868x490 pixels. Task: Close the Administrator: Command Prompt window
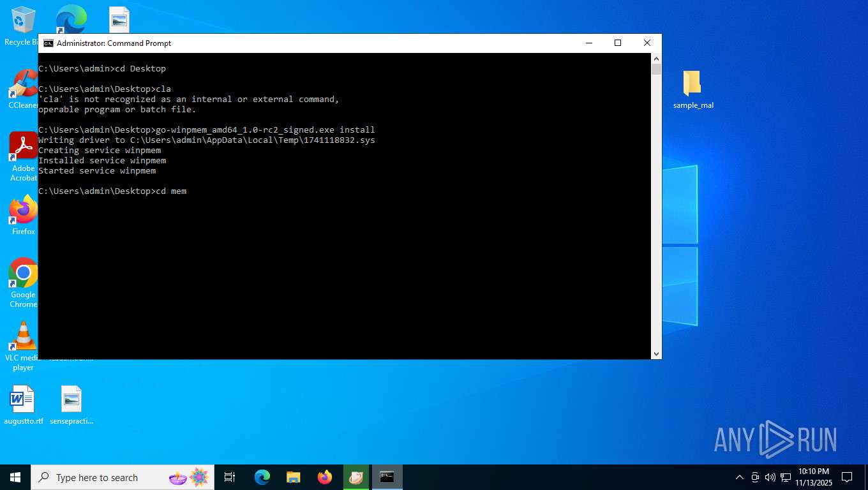click(647, 43)
